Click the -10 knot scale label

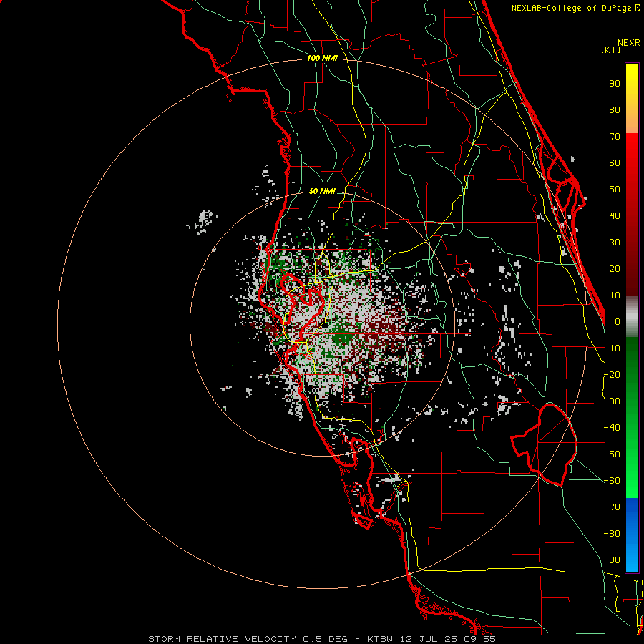click(x=612, y=348)
